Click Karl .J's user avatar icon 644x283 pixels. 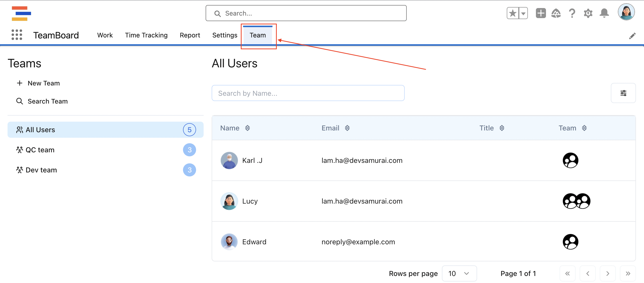point(229,160)
